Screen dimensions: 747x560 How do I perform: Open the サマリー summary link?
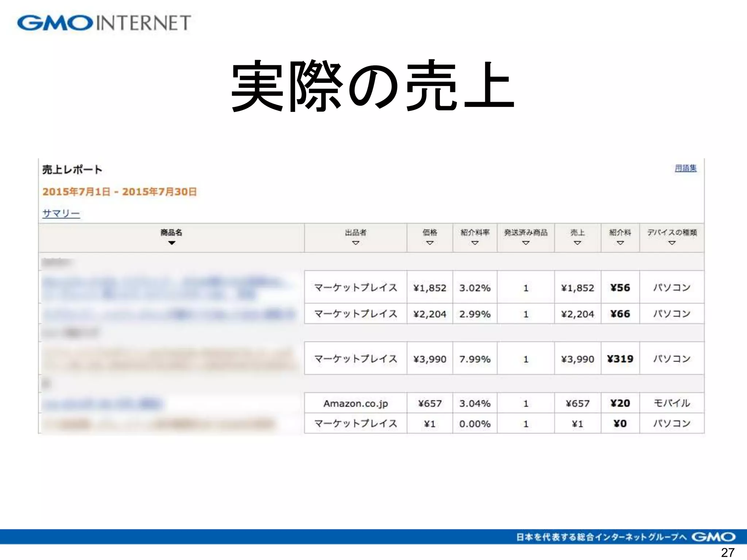click(x=61, y=213)
